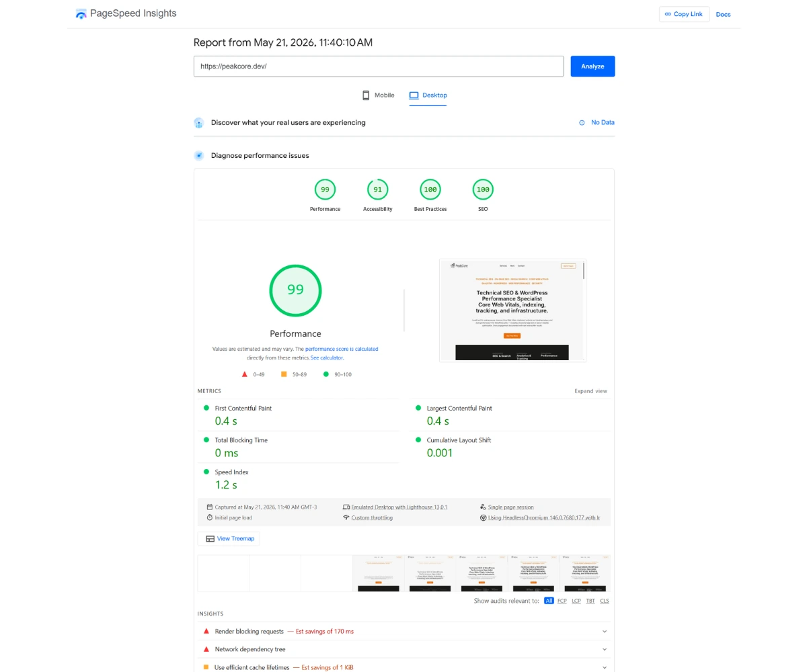
Task: Click the green 90–100 legend circle
Action: pos(326,374)
